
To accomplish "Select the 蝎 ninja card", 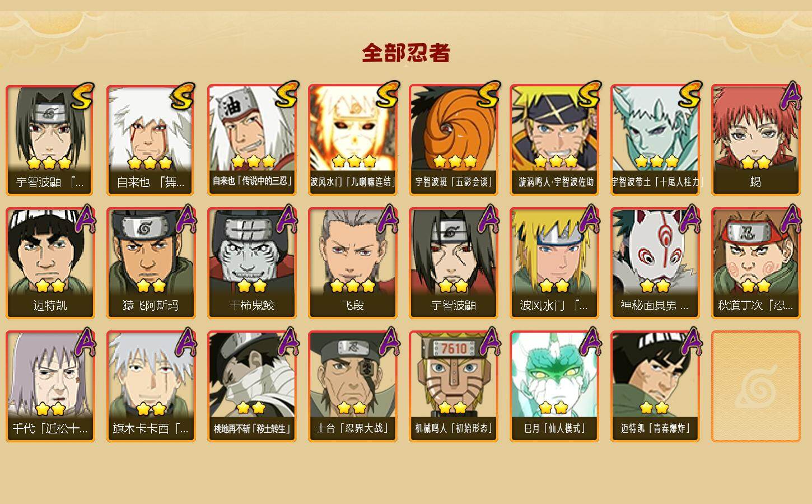I will coord(755,140).
